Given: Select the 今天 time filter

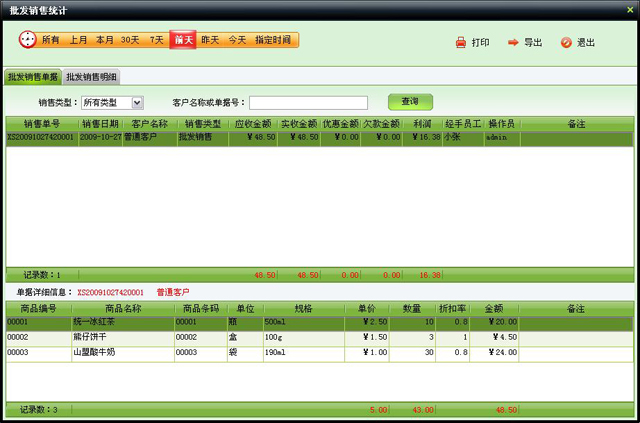Looking at the screenshot, I should pyautogui.click(x=237, y=40).
